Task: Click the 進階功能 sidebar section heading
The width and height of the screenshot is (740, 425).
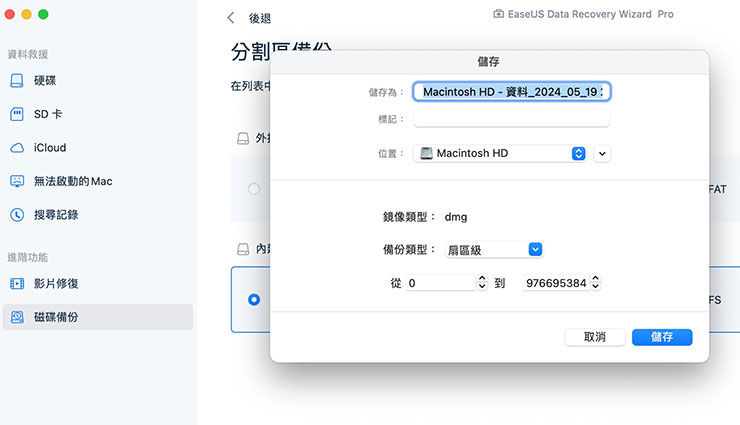Action: pyautogui.click(x=28, y=257)
